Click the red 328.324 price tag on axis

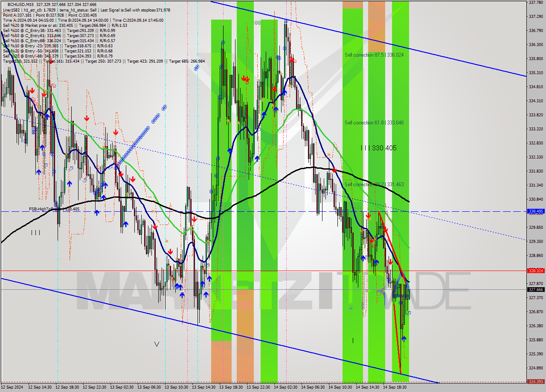(536, 271)
